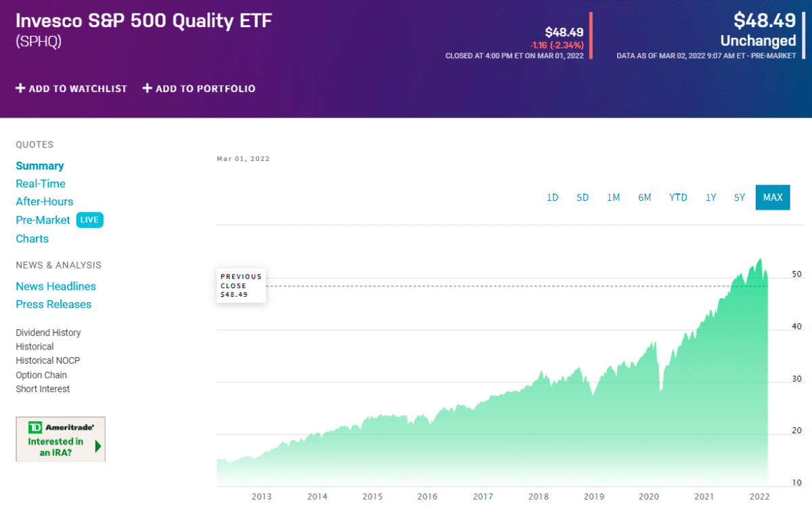Select the 1Y chart range
Viewport: 812px width, 528px height.
coord(710,197)
